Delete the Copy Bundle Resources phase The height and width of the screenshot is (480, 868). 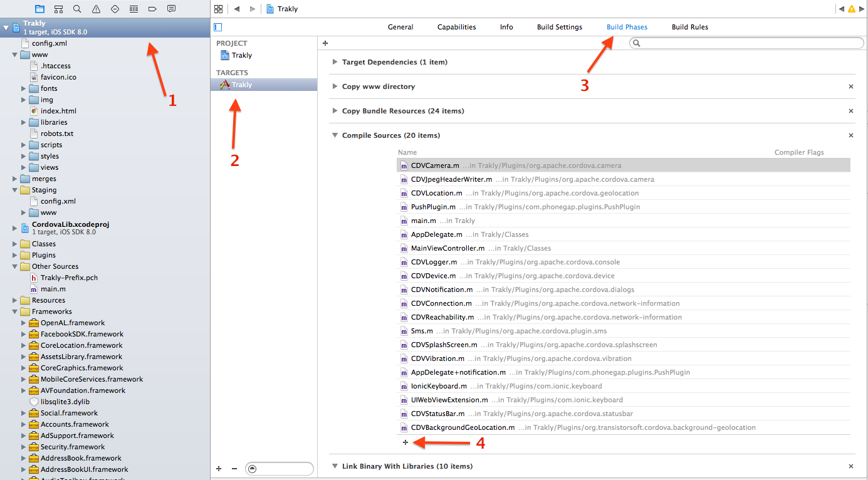coord(851,111)
